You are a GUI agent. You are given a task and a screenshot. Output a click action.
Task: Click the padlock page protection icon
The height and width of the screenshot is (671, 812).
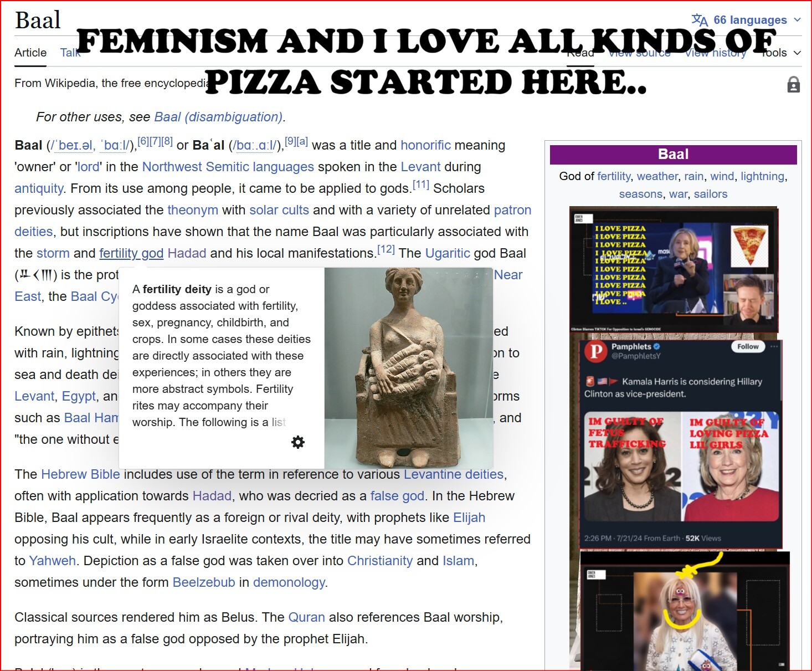click(x=793, y=85)
